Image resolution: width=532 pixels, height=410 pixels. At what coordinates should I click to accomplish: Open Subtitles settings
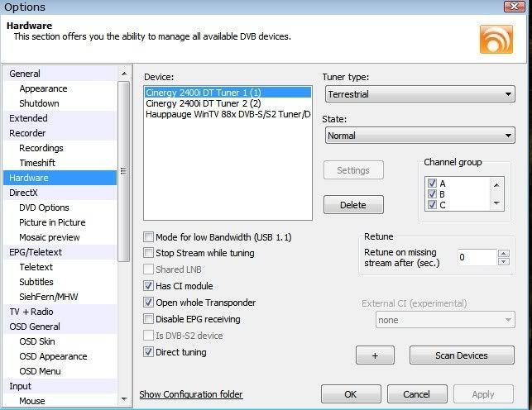pyautogui.click(x=36, y=282)
